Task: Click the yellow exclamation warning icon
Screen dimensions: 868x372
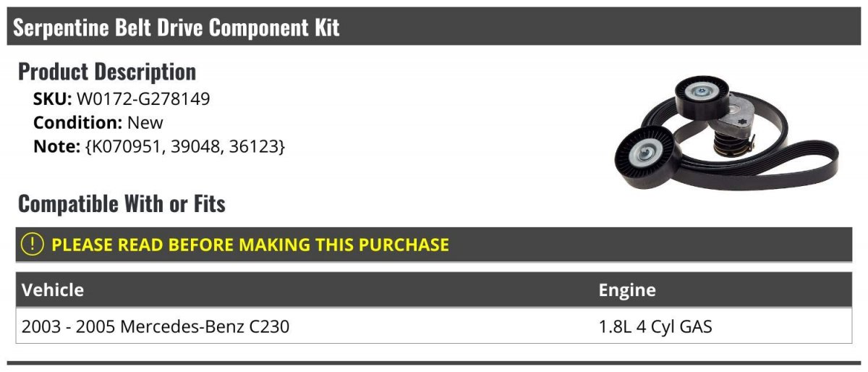Action: click(33, 245)
